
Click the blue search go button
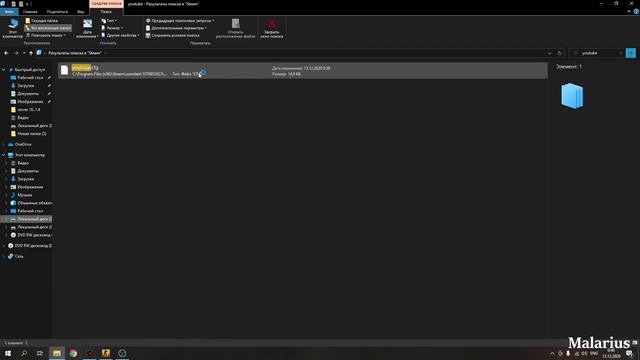(631, 53)
